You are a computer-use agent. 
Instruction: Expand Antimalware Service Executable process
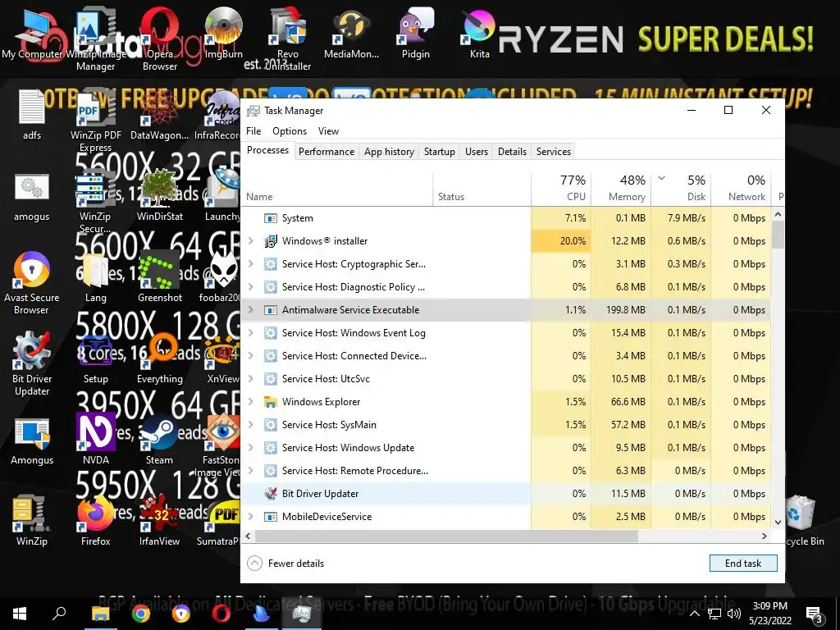(250, 310)
